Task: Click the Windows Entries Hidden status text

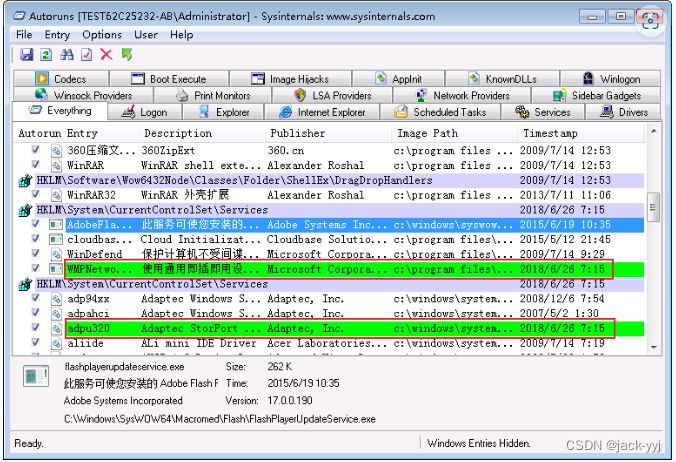Action: [479, 443]
